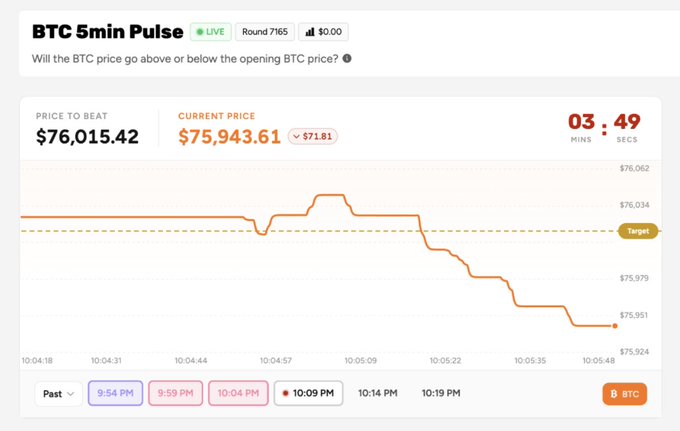The height and width of the screenshot is (431, 680).
Task: Select the 10:04 PM round tab
Action: point(238,393)
